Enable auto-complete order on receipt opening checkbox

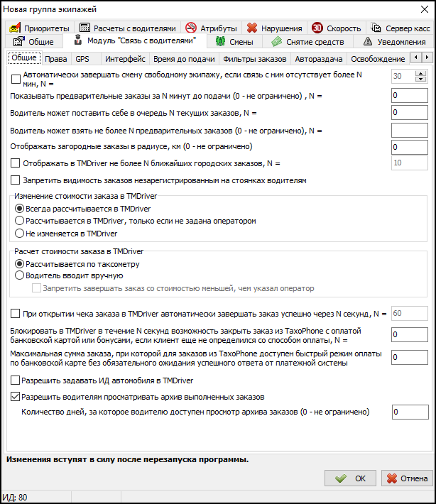15,313
